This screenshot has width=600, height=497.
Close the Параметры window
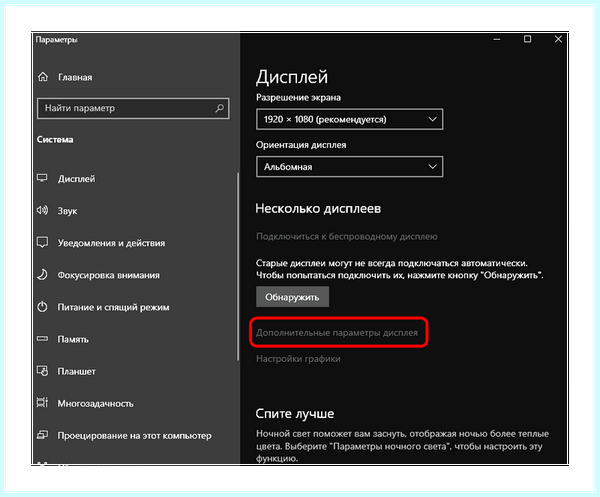tap(558, 39)
